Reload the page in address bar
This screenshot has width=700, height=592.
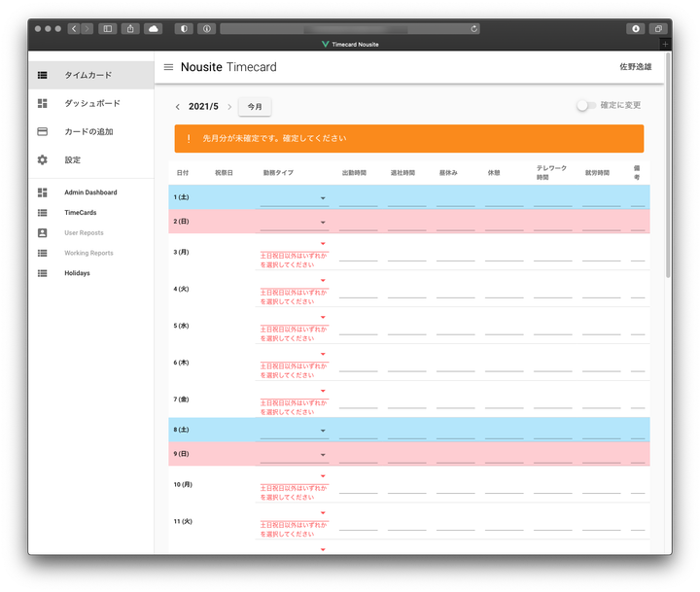[x=474, y=28]
